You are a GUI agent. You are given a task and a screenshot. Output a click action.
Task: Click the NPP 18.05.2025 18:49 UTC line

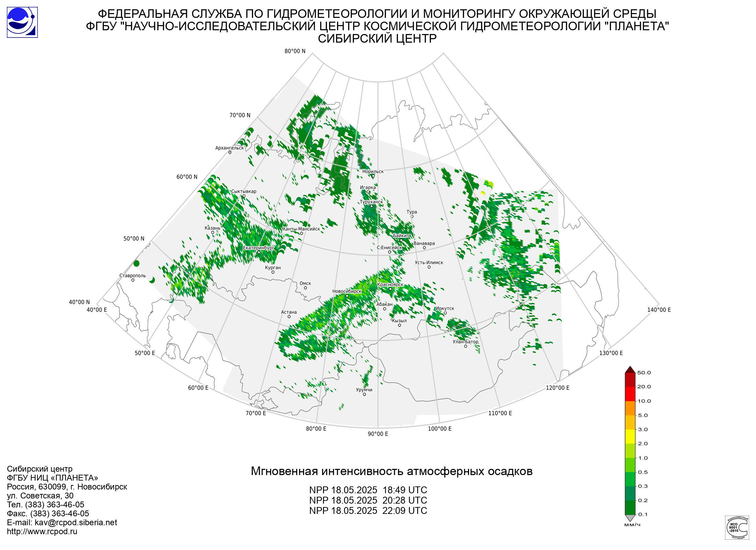[x=368, y=490]
